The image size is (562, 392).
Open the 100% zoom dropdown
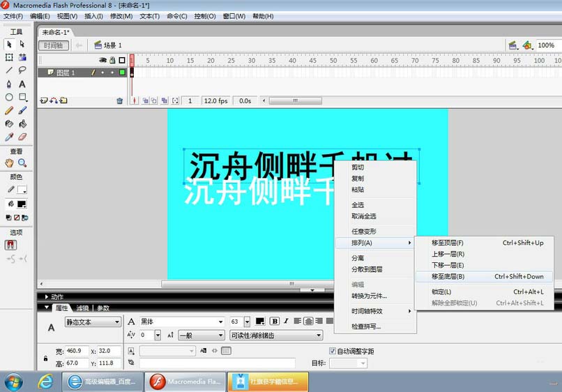click(x=548, y=45)
